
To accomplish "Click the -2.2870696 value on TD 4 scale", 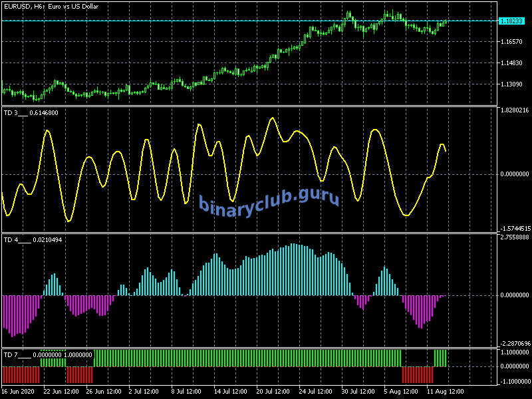I will (514, 344).
